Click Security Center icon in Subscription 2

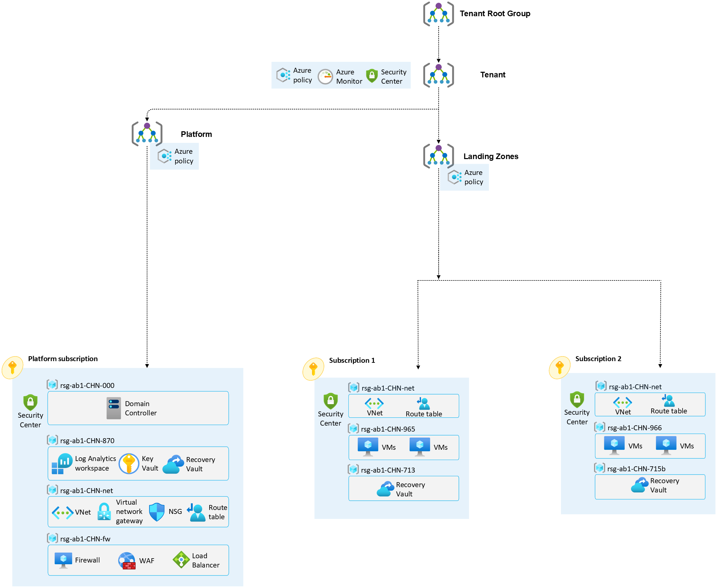click(577, 400)
